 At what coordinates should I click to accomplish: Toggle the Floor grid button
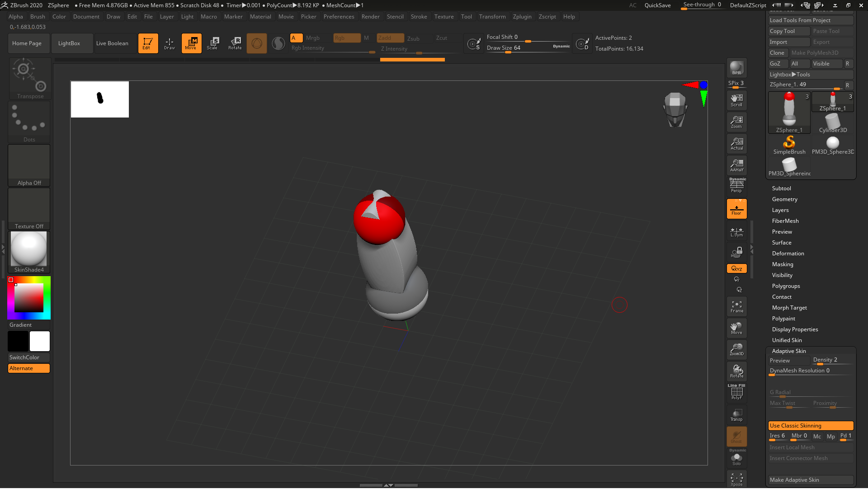pyautogui.click(x=736, y=209)
